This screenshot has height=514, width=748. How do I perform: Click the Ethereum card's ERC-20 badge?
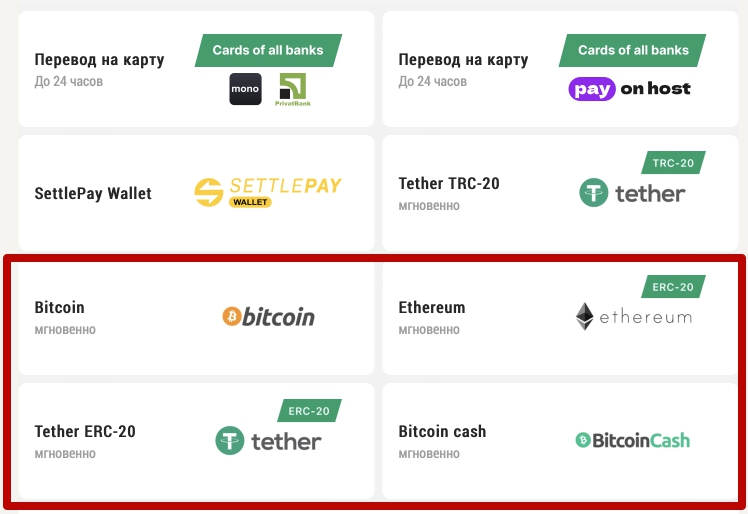click(x=673, y=287)
